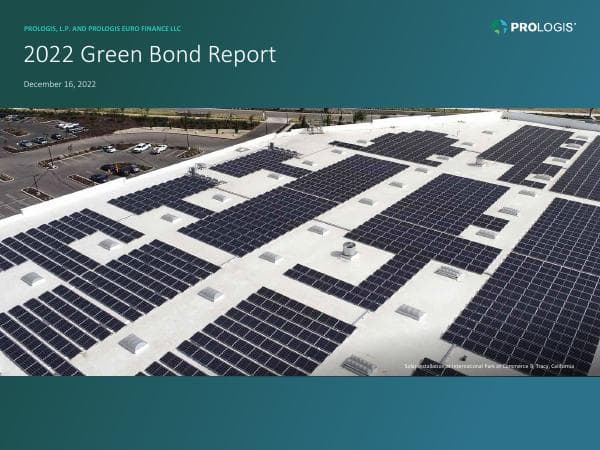Click the 'December 16, 2022' date text
This screenshot has height=450, width=600.
coord(60,84)
